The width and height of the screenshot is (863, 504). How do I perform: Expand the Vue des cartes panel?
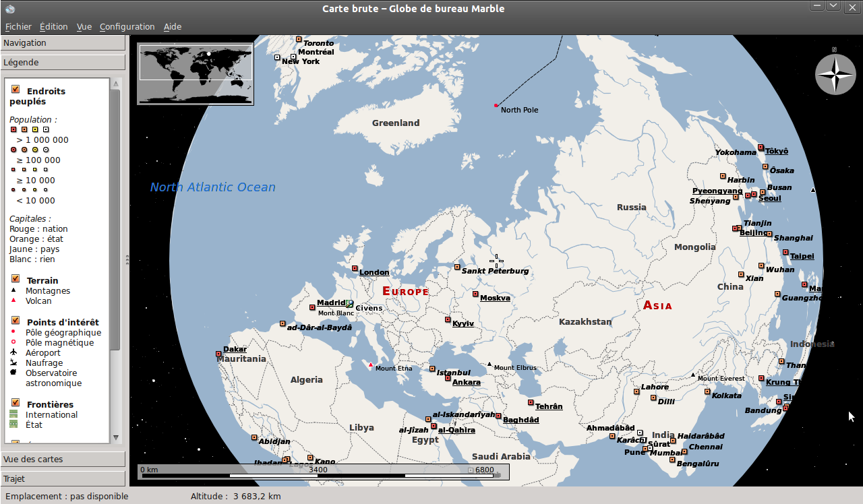pyautogui.click(x=63, y=460)
